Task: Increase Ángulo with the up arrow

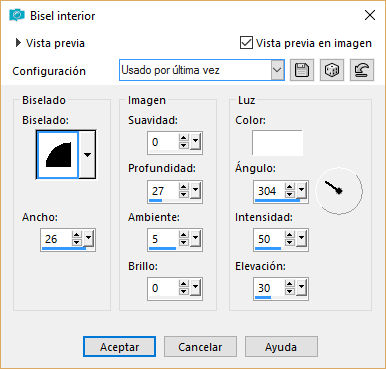Action: pyautogui.click(x=289, y=187)
